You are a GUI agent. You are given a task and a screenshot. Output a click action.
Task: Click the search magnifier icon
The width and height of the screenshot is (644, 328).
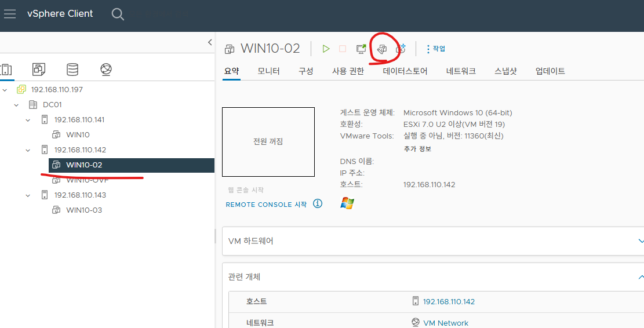coord(118,14)
